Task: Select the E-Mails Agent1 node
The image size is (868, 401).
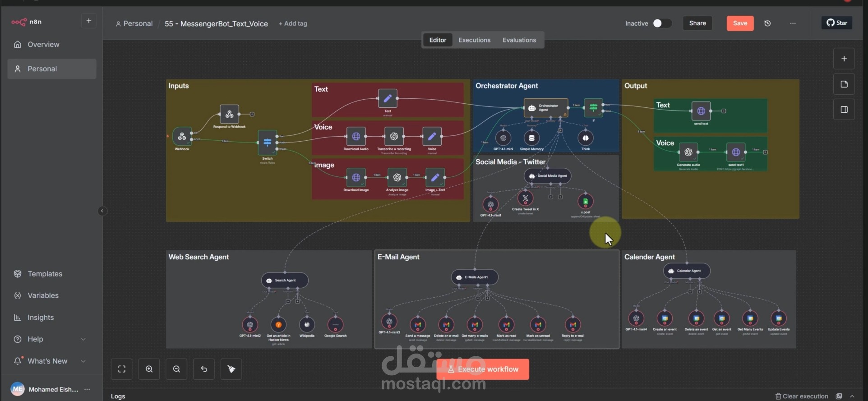Action: (475, 277)
